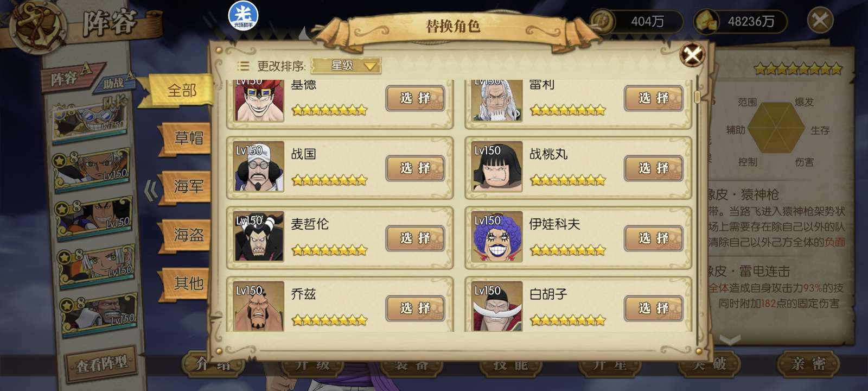Close the 替换角色 dialog
Screen dimensions: 868x391
tap(693, 54)
